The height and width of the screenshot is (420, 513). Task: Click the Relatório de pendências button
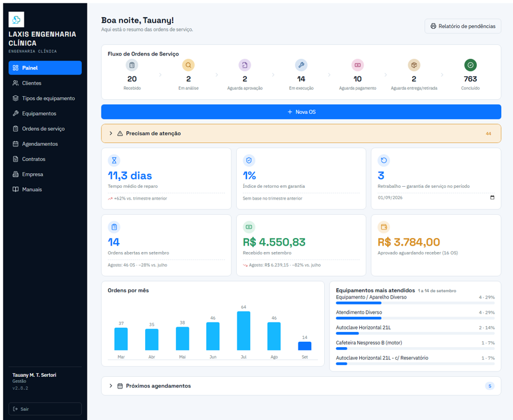click(463, 26)
